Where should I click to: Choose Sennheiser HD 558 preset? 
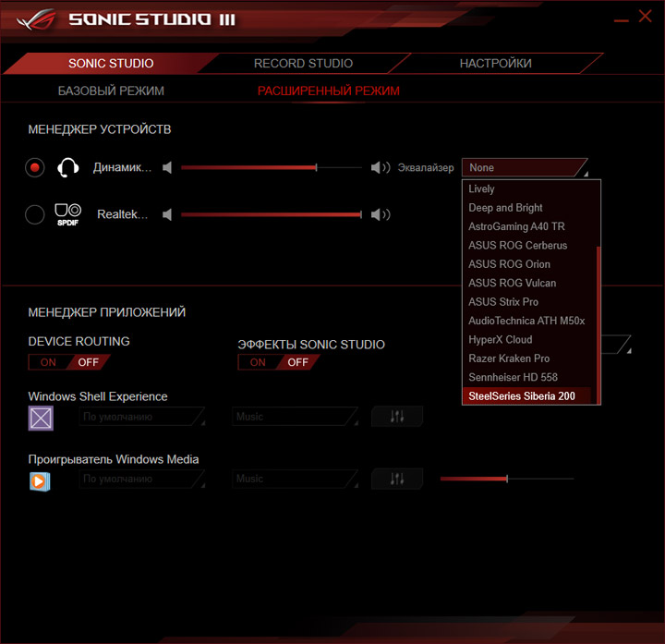point(530,377)
